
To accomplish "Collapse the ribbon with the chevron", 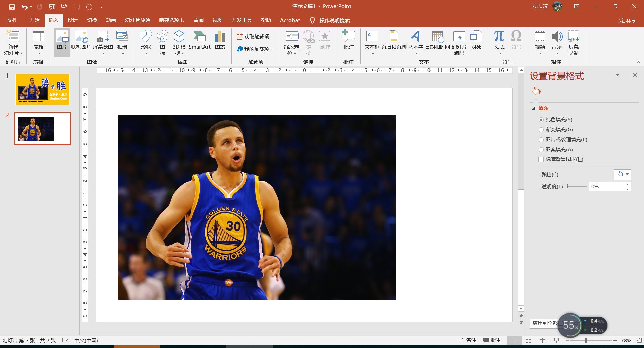I will click(x=638, y=62).
